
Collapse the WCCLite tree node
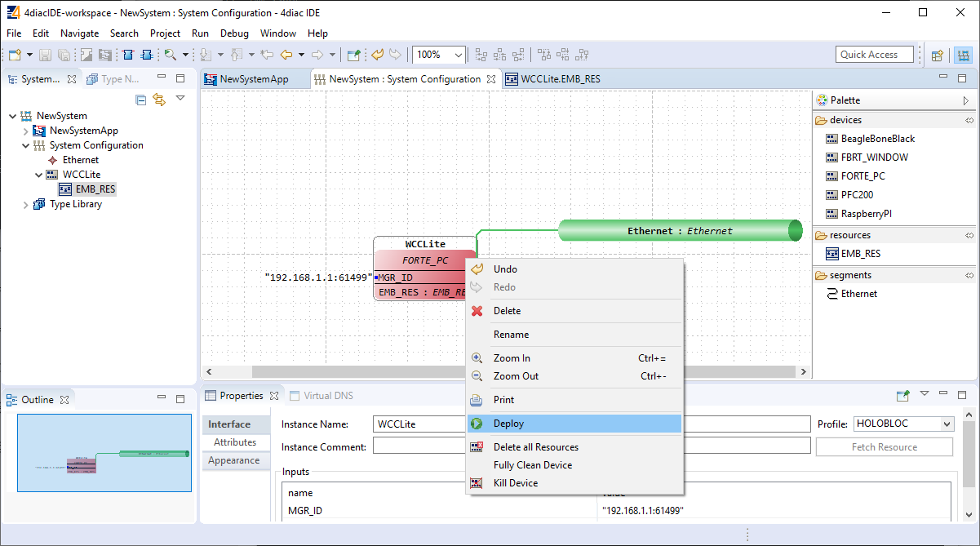pyautogui.click(x=38, y=175)
